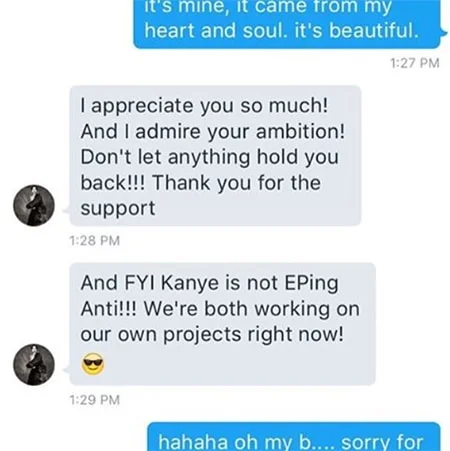
Task: Tap the text 'it's mine, it came from my'
Action: [x=268, y=6]
